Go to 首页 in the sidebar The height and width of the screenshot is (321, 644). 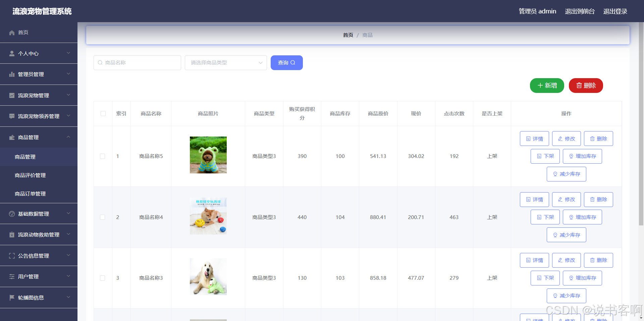tap(39, 33)
